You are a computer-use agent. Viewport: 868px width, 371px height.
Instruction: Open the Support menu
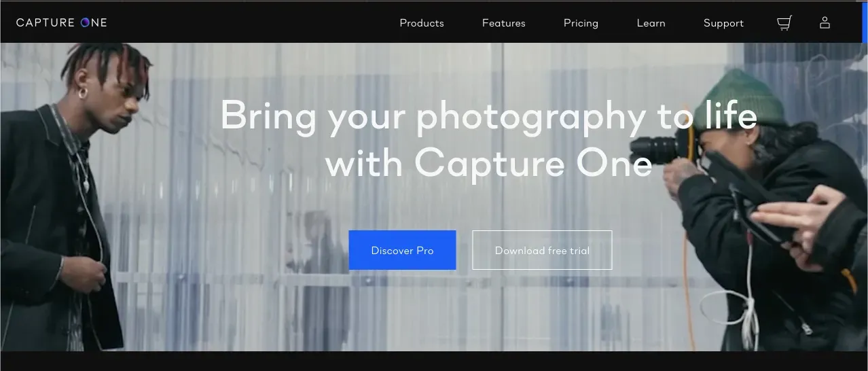point(723,23)
